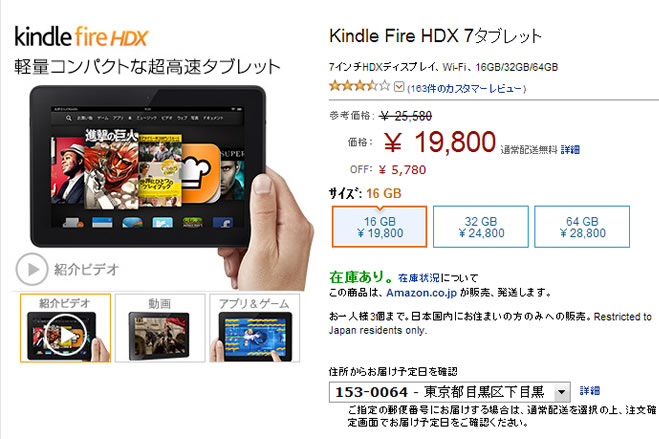659x439 pixels.
Task: Select the 16 GB size option
Action: (x=380, y=227)
